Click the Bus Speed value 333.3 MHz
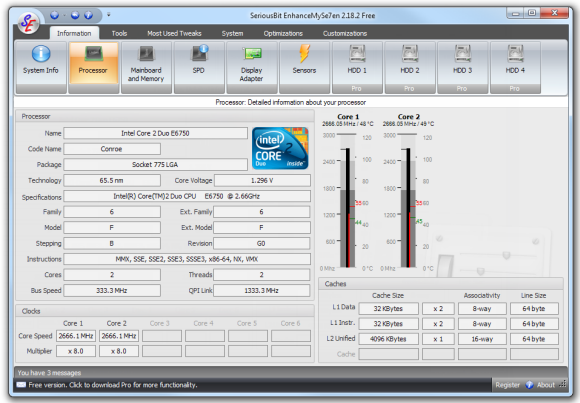Screen dimensions: 580x403 click(112, 291)
